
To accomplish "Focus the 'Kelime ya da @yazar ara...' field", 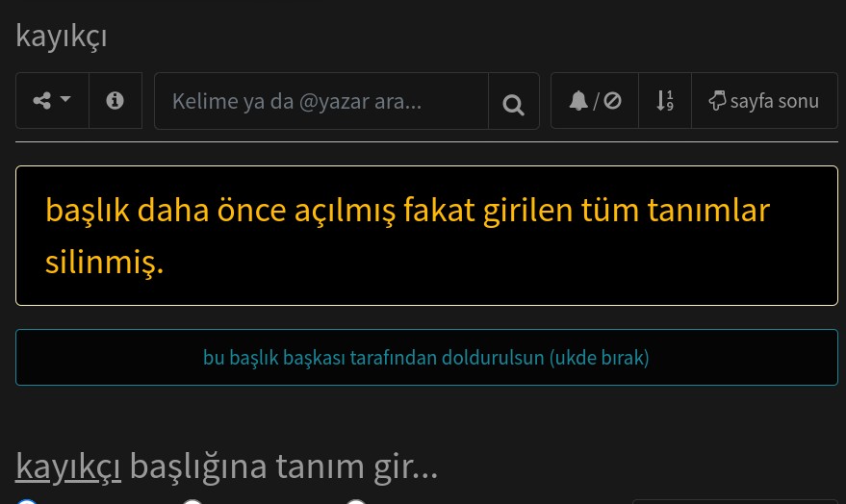I will [321, 101].
